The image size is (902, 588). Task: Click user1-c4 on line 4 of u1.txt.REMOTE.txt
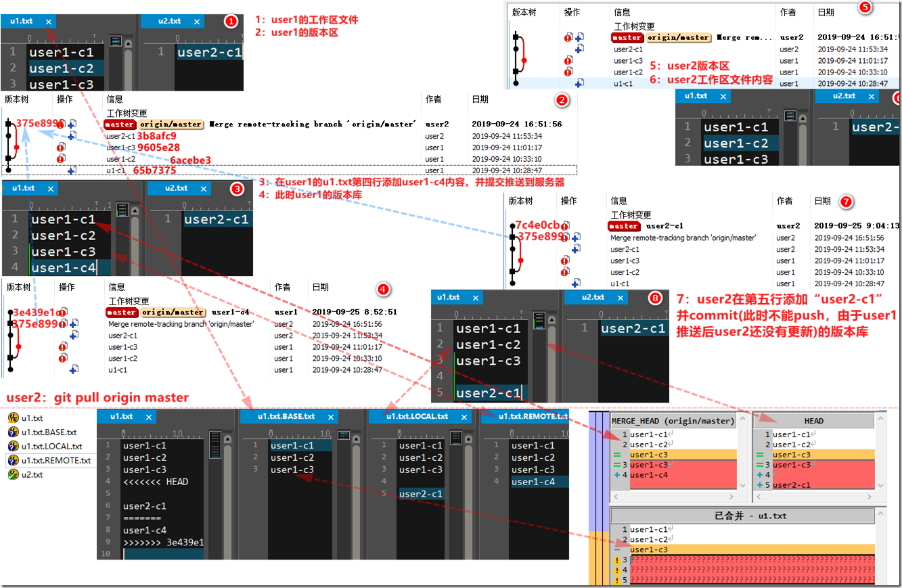[x=533, y=482]
